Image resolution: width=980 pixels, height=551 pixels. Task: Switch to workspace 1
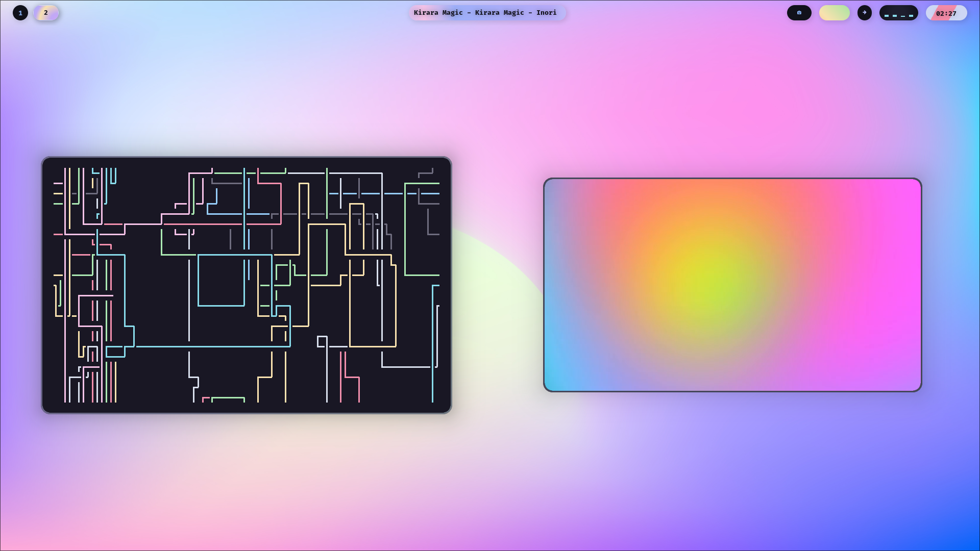tap(20, 13)
